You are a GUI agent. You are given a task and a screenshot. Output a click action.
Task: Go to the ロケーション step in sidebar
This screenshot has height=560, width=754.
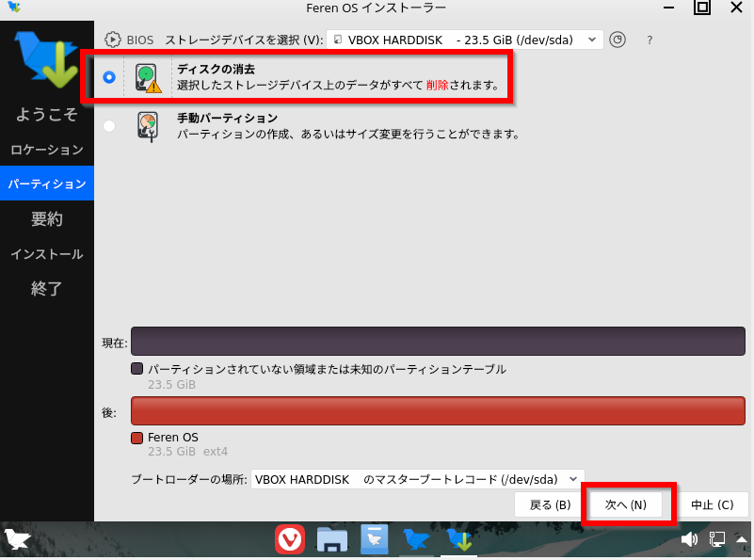(47, 150)
